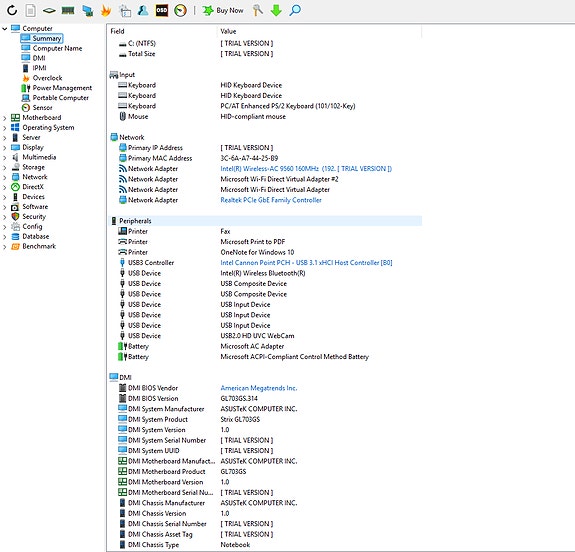Open the Realtek PCIe GbE Family Controller link

[271, 200]
